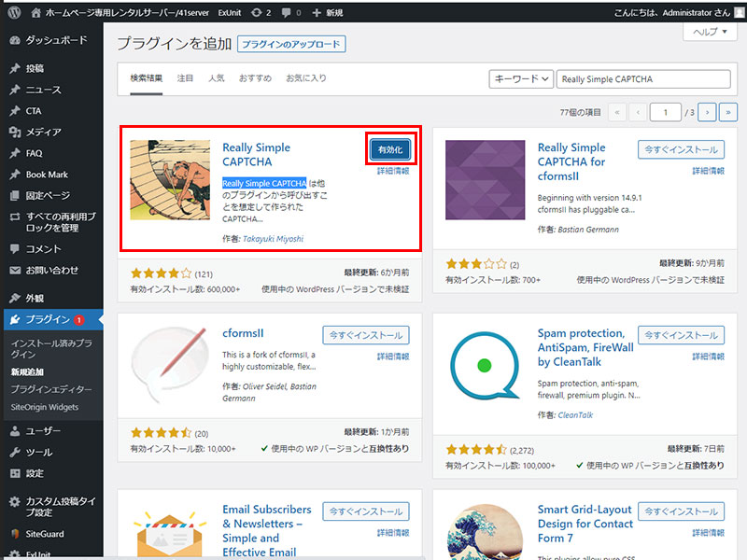The image size is (747, 560).
Task: Click the Really Simple CAPTCHA thumbnail image
Action: pos(170,180)
